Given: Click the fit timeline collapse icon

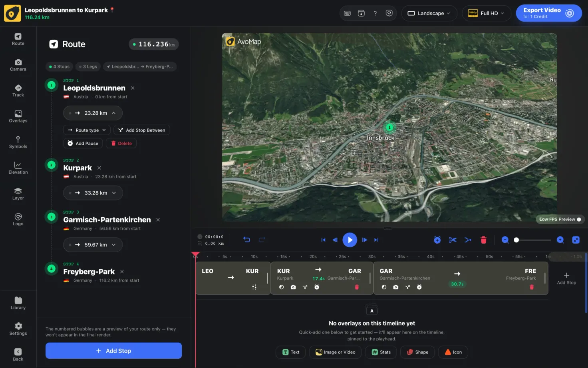Looking at the screenshot, I should 576,240.
